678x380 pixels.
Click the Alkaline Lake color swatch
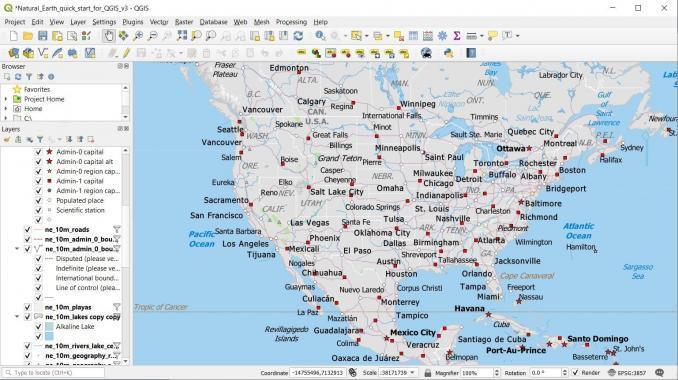point(49,327)
